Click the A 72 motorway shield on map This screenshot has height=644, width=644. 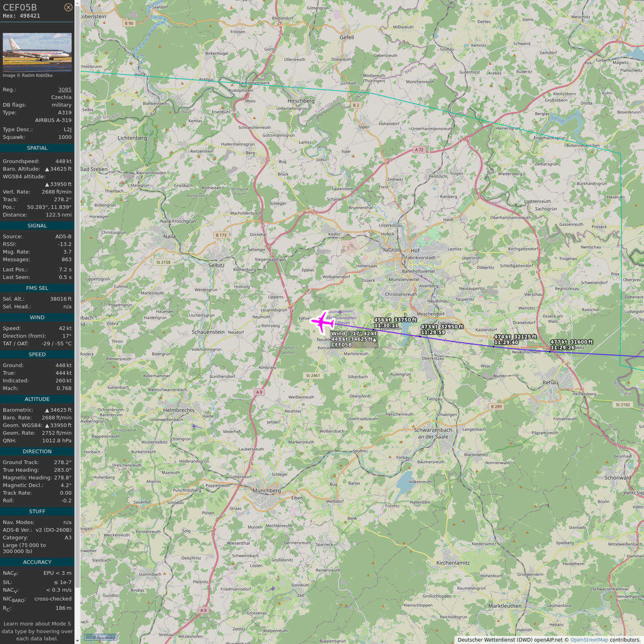tap(419, 150)
